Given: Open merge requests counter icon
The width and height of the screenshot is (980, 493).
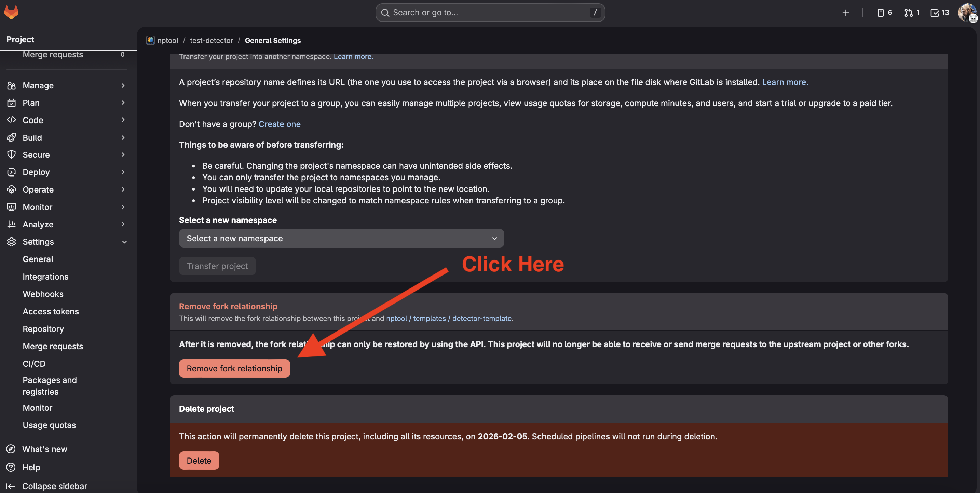Looking at the screenshot, I should click(x=912, y=13).
